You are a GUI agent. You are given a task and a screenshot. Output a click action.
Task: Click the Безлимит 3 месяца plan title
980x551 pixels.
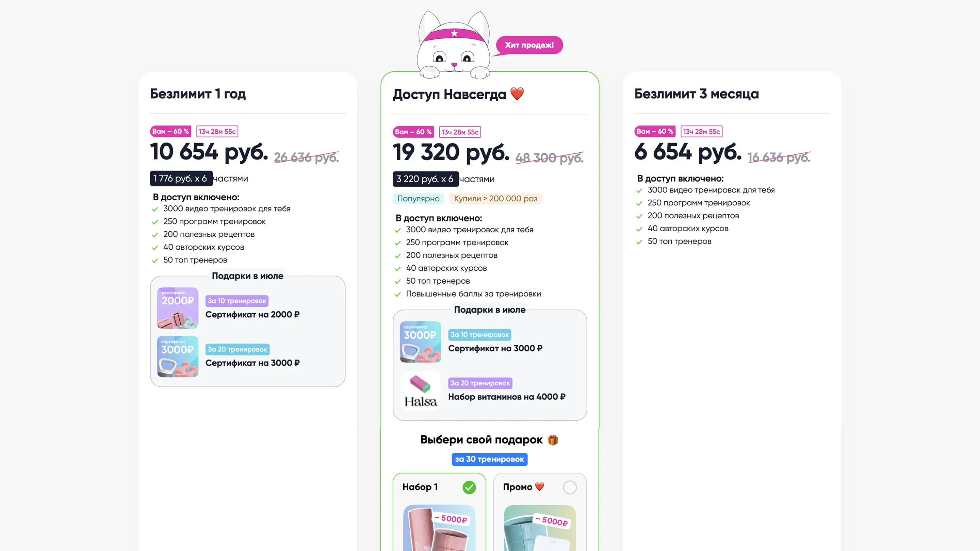(x=696, y=94)
